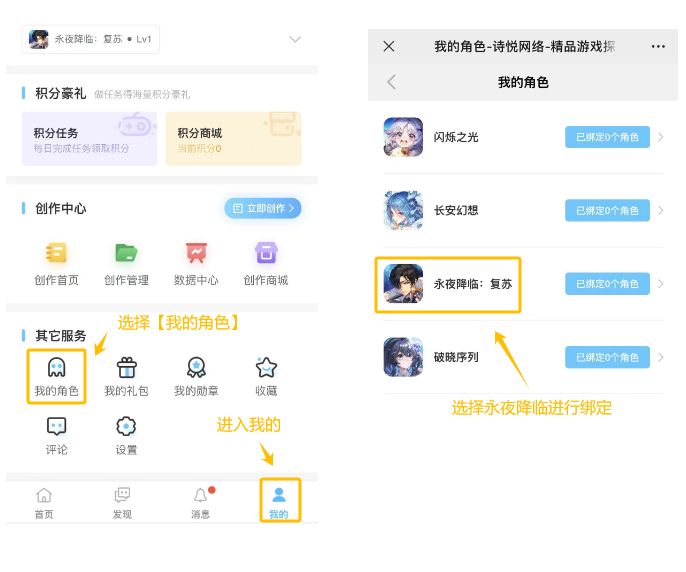686x572 pixels.
Task: Open 积分商城 card
Action: tap(234, 138)
